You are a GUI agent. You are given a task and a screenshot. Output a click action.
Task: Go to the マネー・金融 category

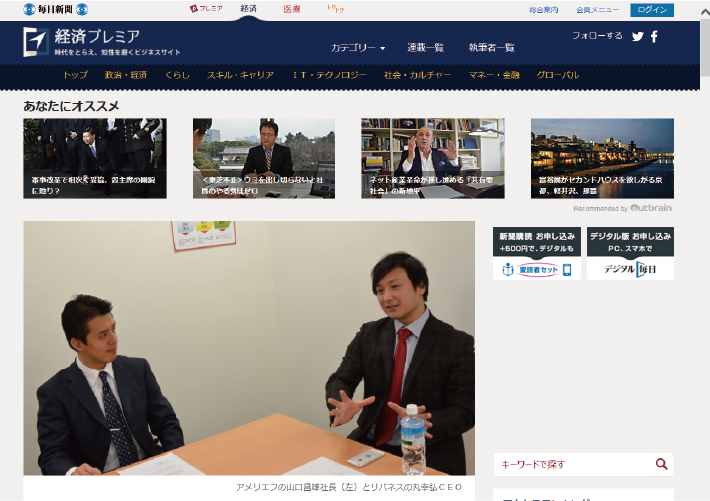[495, 75]
